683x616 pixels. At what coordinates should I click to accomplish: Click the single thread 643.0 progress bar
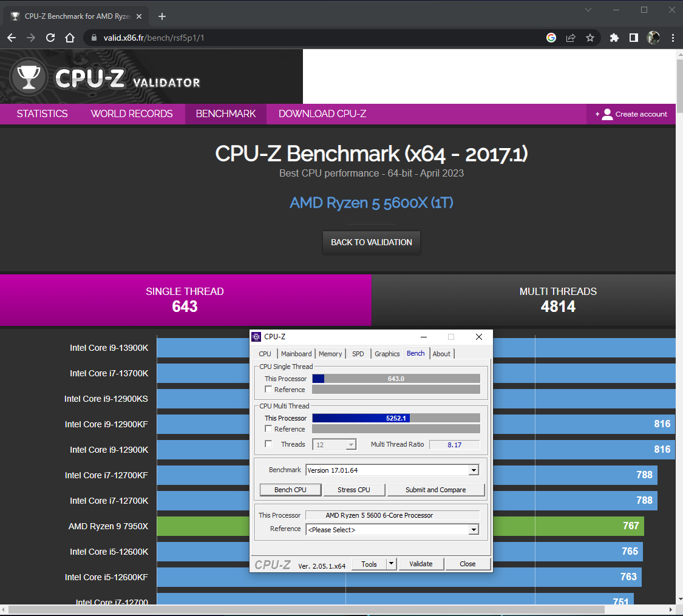tap(396, 379)
